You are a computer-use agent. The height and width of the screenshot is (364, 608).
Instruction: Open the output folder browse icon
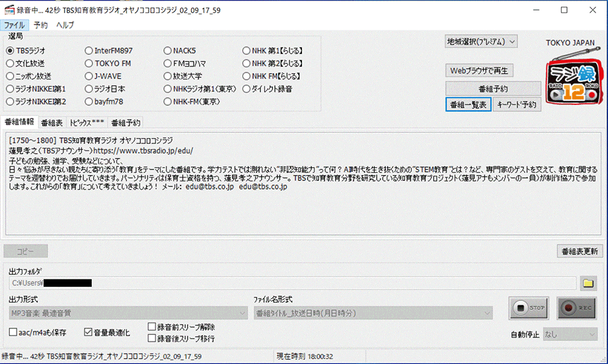point(588,283)
